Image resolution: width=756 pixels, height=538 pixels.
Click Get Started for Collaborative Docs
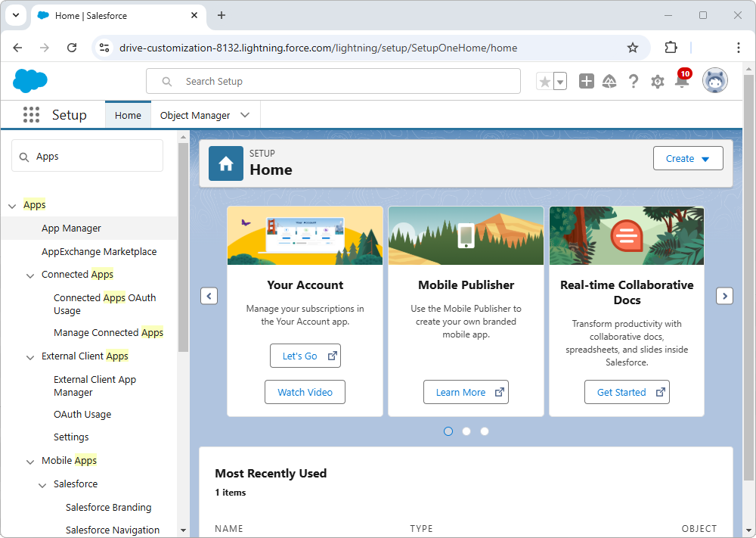(x=627, y=392)
